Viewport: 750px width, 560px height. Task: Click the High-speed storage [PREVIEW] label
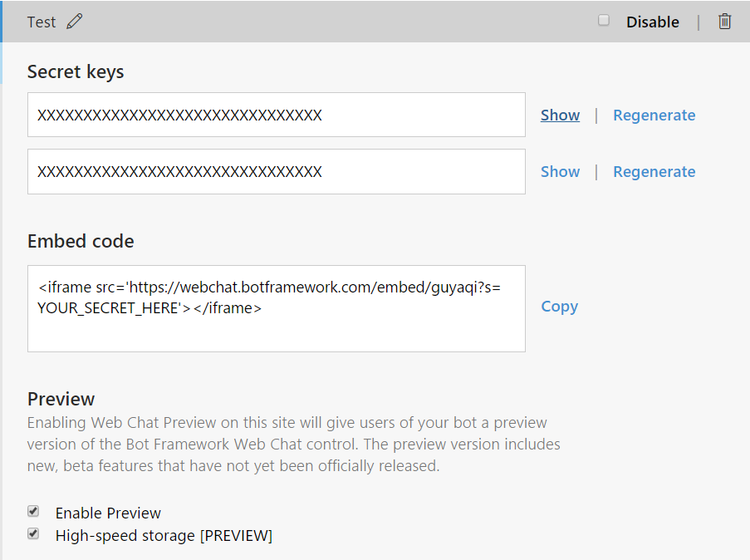[x=164, y=536]
